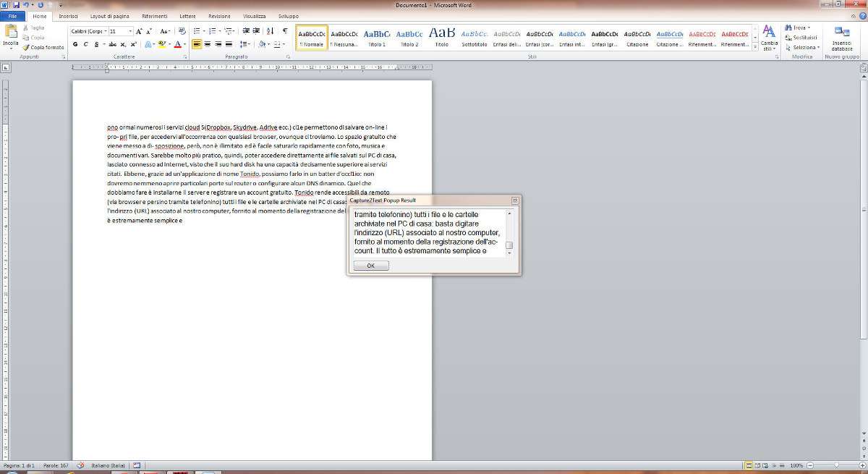Switch to the Revisione tab
Screen dimensions: 868x474
[219, 16]
